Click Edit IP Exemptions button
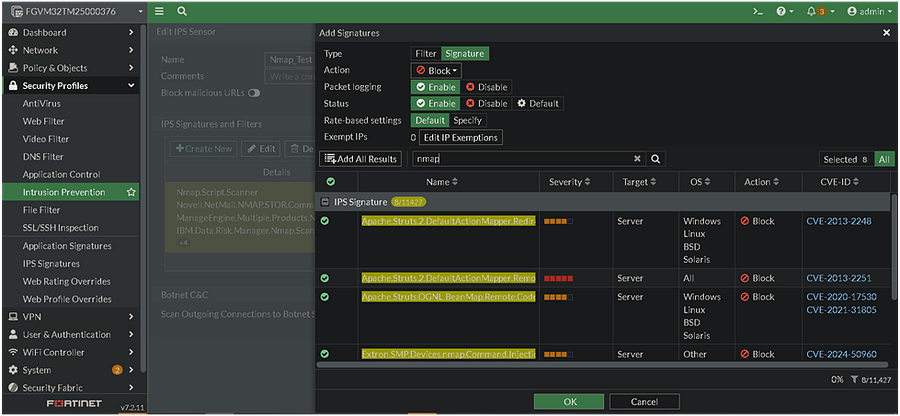Image resolution: width=900 pixels, height=416 pixels. (x=461, y=138)
